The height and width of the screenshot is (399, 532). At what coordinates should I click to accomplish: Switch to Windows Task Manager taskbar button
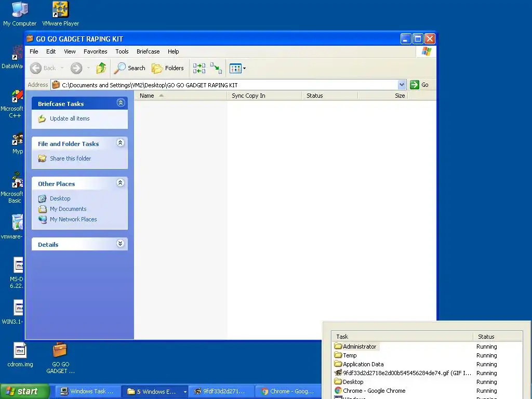point(87,391)
